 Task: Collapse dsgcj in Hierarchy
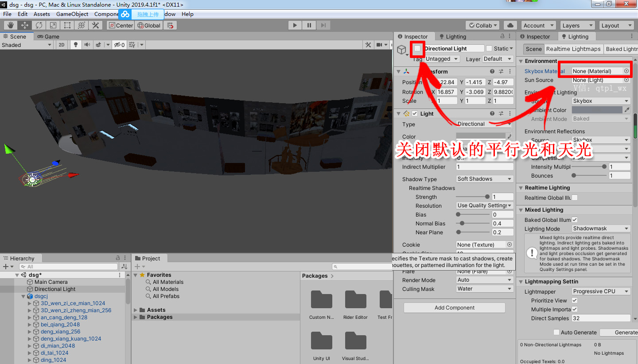point(23,296)
